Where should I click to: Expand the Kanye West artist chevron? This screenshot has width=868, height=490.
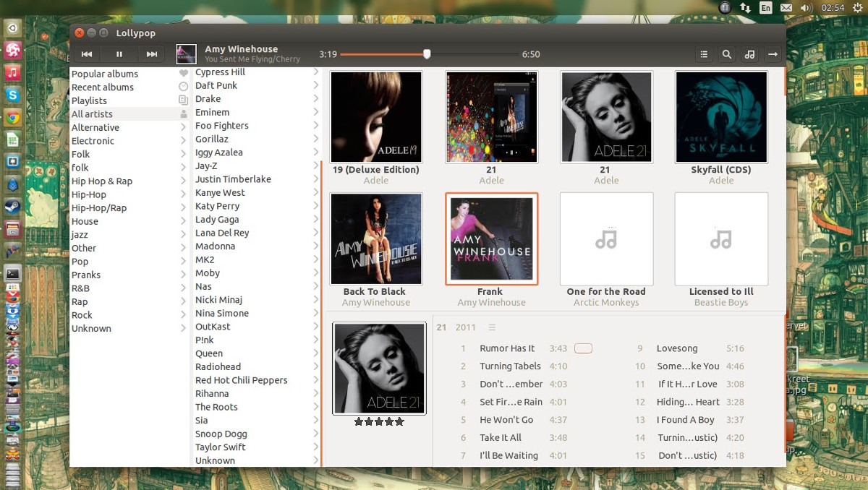315,193
